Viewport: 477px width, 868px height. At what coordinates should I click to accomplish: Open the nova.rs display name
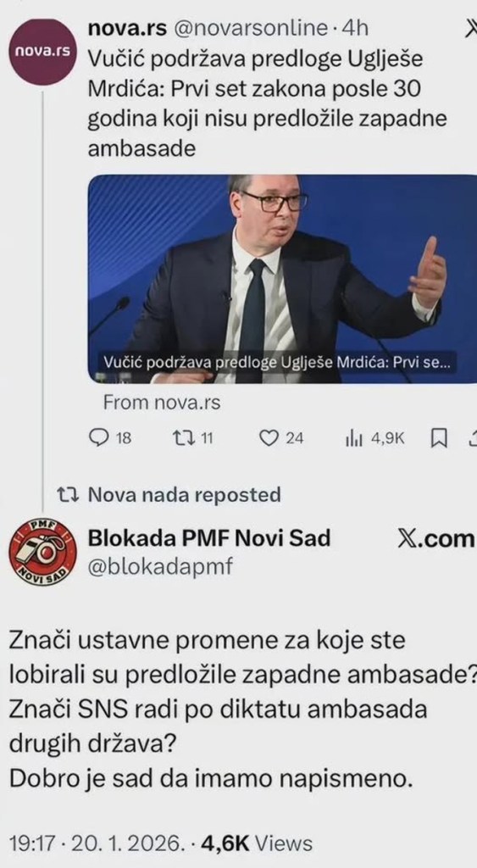click(127, 28)
